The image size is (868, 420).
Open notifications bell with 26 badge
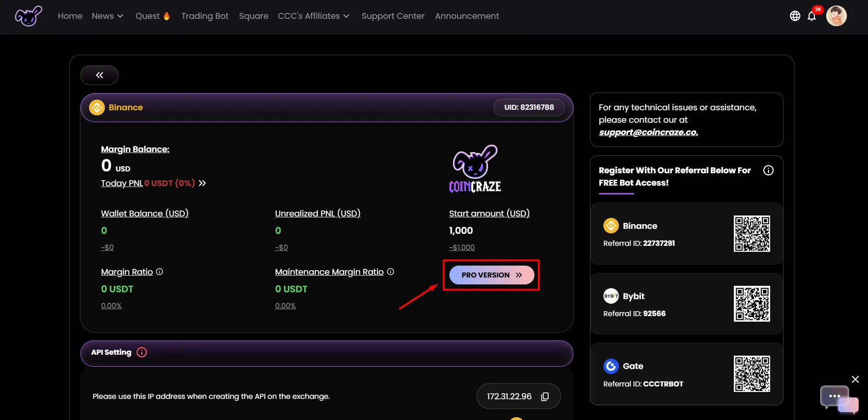(812, 16)
